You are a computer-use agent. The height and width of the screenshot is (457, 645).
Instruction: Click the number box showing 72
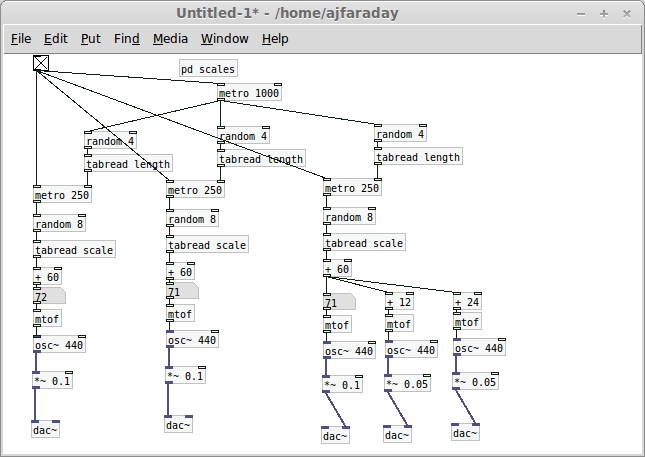(49, 297)
